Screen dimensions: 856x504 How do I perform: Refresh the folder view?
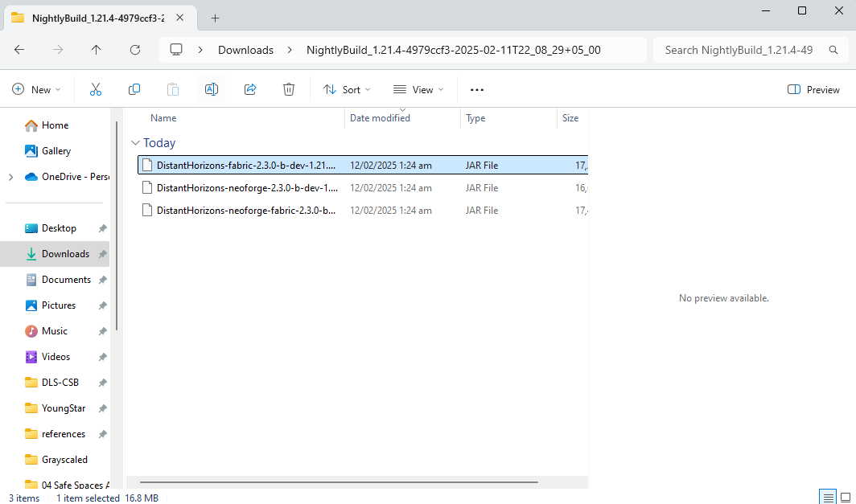[x=135, y=50]
